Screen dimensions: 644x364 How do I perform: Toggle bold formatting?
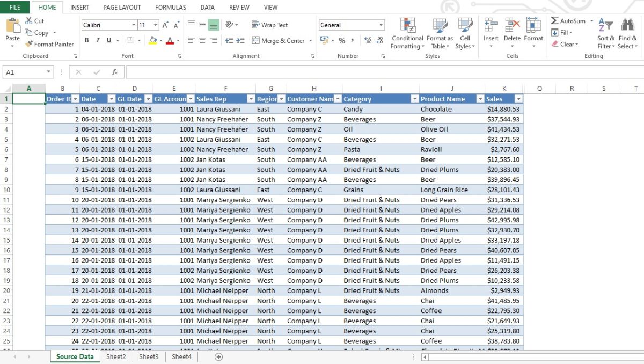(x=87, y=40)
